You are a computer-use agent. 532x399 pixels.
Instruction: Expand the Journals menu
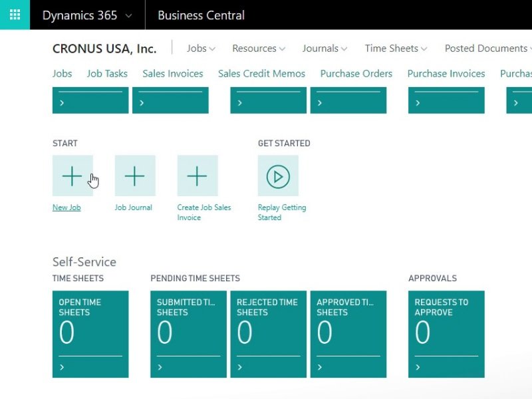coord(325,49)
